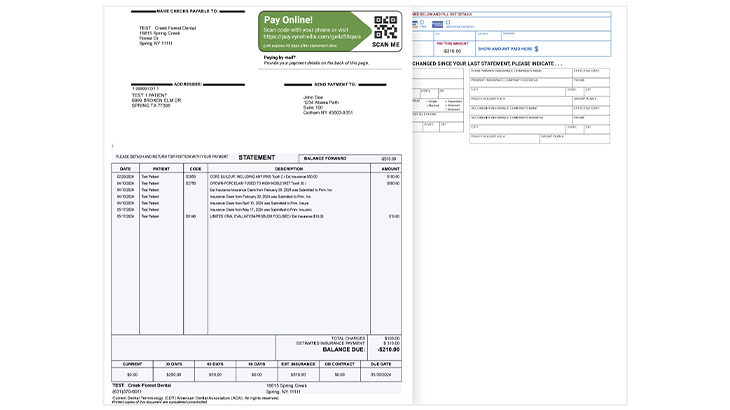This screenshot has height=410, width=730.
Task: Click the Pay Online! heading
Action: point(288,20)
